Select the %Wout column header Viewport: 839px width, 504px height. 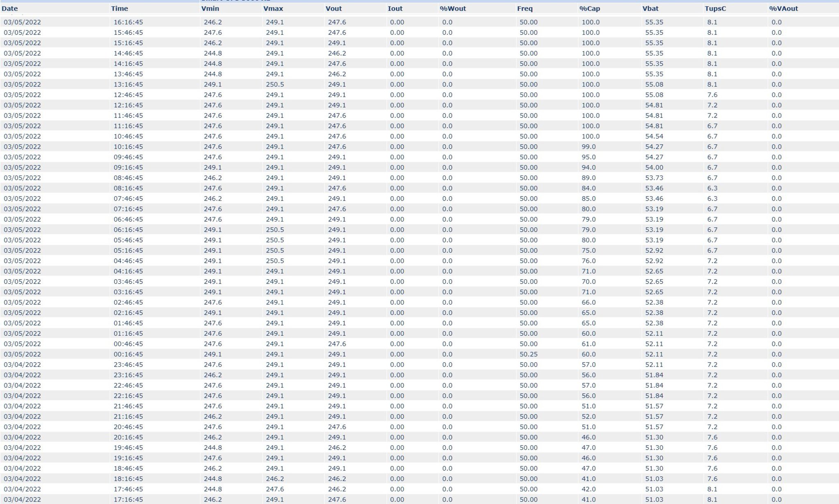point(453,9)
